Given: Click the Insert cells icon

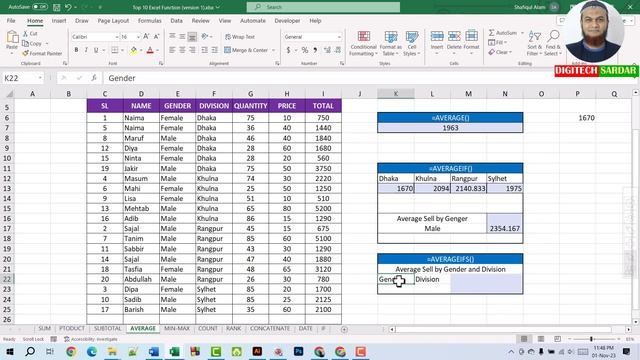Looking at the screenshot, I should 437,37.
